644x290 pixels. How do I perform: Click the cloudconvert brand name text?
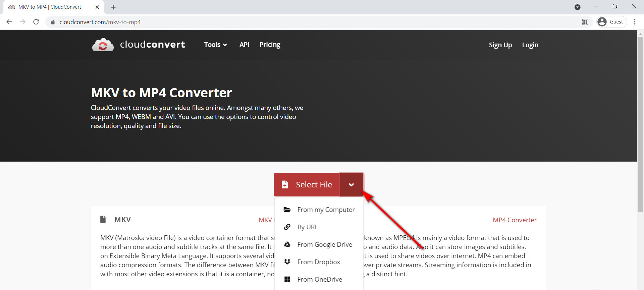coord(152,45)
